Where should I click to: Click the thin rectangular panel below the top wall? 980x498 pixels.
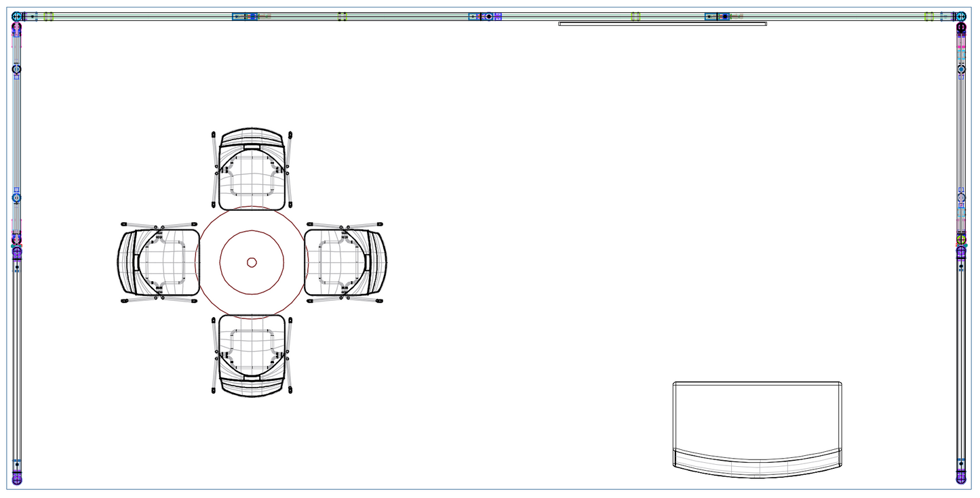point(662,24)
